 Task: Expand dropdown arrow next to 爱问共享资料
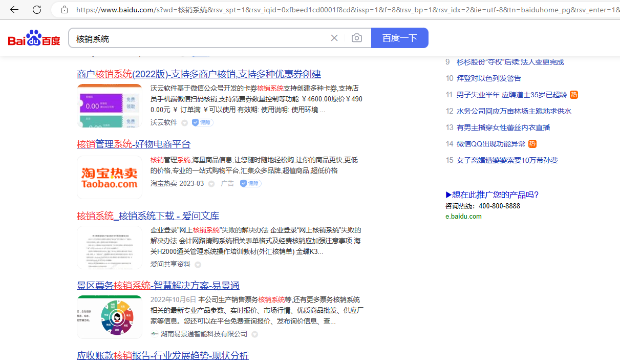pos(198,265)
